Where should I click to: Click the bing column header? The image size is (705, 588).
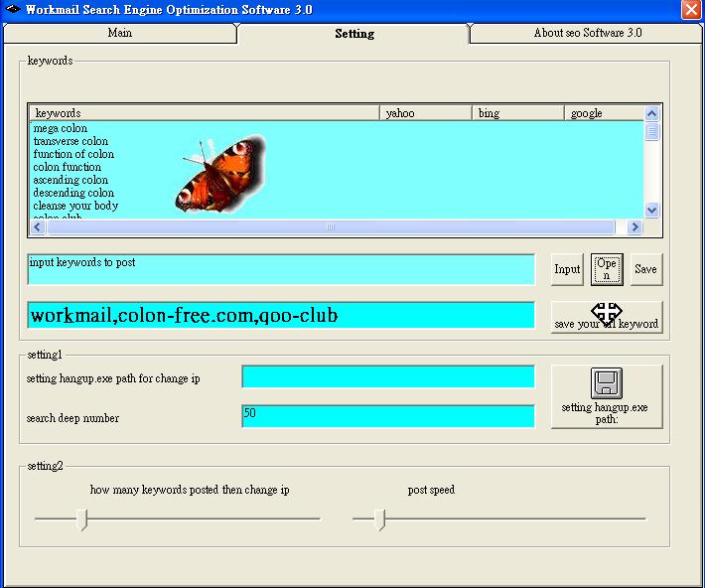(x=517, y=113)
